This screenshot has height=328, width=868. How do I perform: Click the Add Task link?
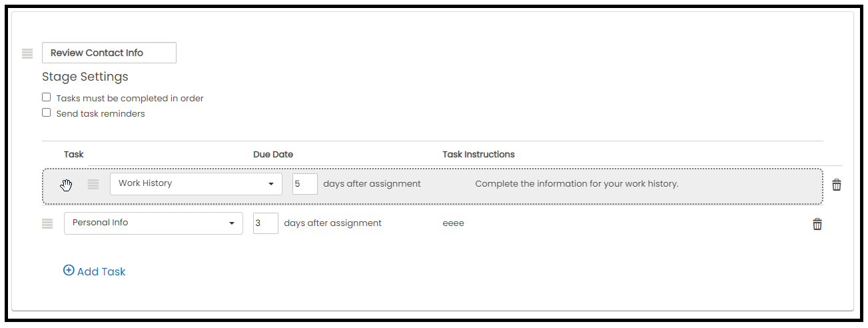click(x=95, y=271)
